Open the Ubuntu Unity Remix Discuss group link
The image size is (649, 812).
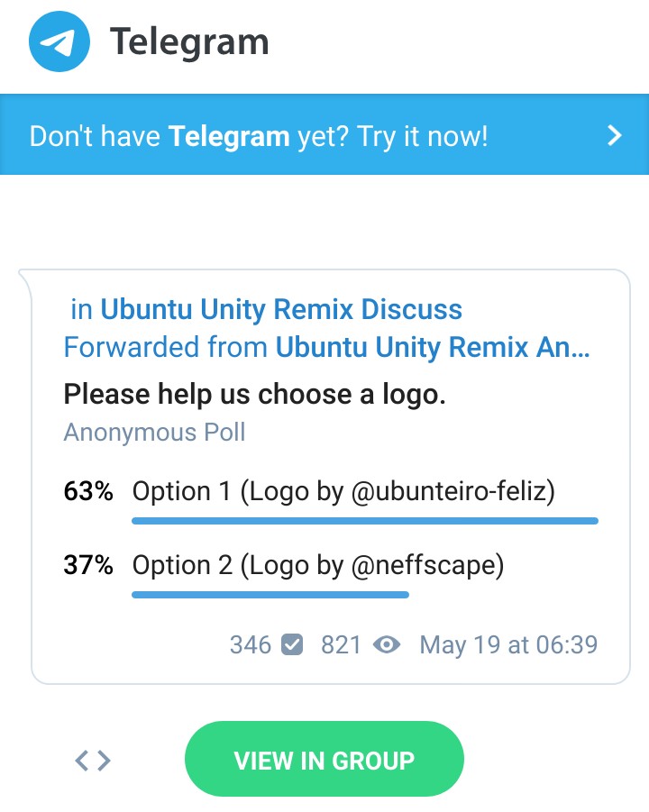[282, 309]
